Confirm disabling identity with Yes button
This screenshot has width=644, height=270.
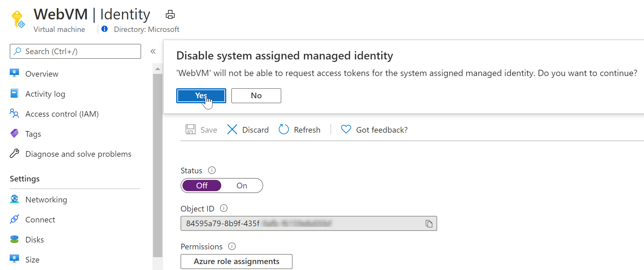[x=201, y=95]
